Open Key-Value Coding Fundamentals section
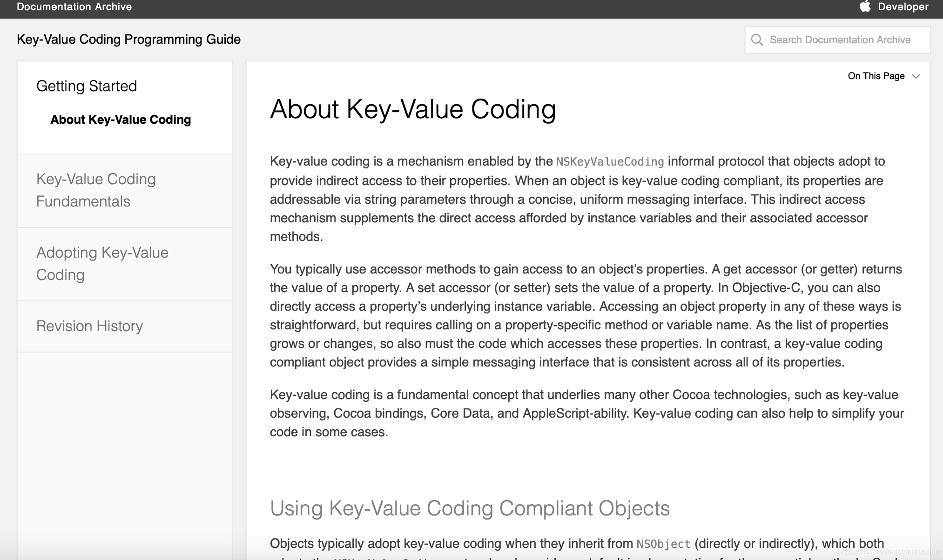This screenshot has width=943, height=560. click(96, 190)
